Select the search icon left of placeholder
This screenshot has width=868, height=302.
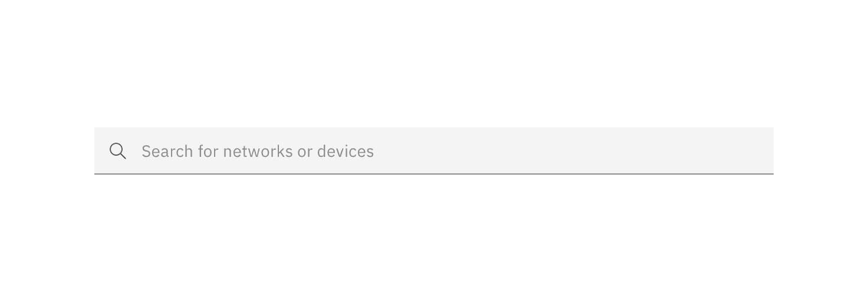pyautogui.click(x=118, y=151)
